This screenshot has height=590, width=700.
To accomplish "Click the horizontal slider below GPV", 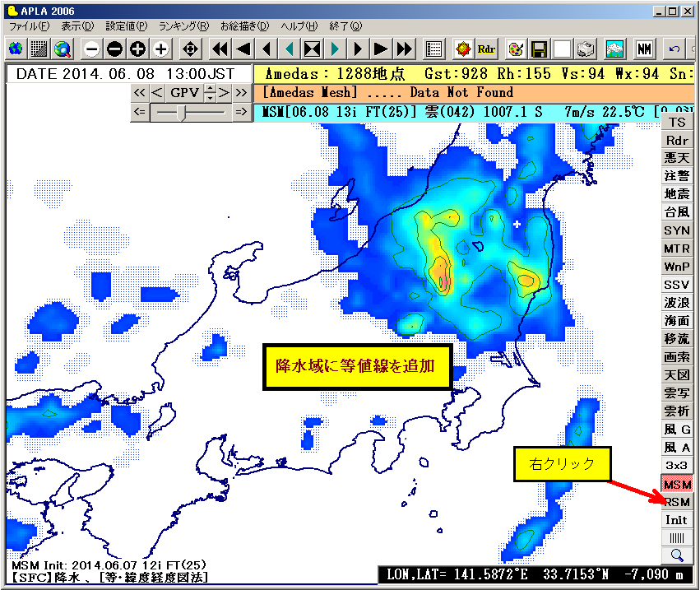I will click(x=191, y=111).
